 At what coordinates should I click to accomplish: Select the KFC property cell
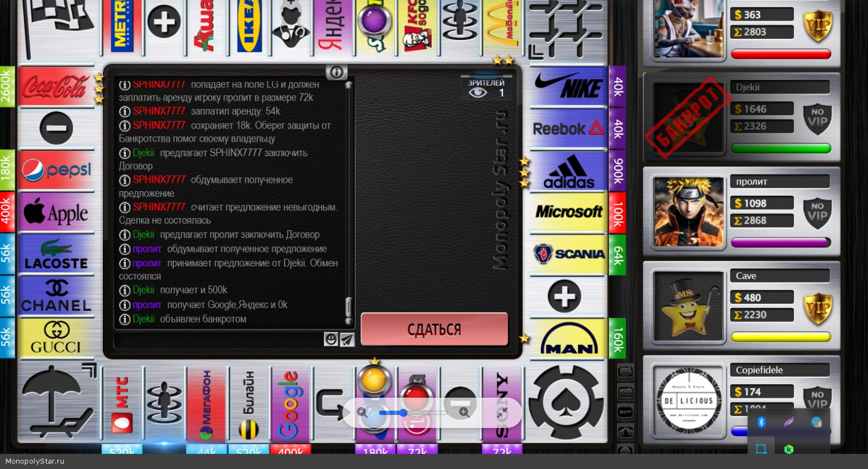point(418,27)
